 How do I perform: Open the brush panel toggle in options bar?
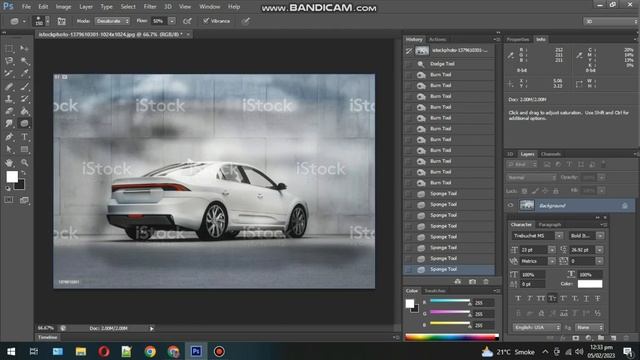coord(61,21)
